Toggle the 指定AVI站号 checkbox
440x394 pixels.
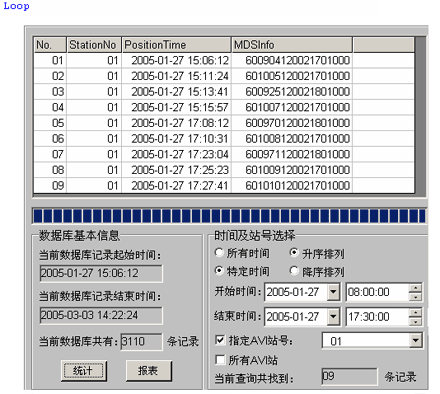[x=220, y=340]
